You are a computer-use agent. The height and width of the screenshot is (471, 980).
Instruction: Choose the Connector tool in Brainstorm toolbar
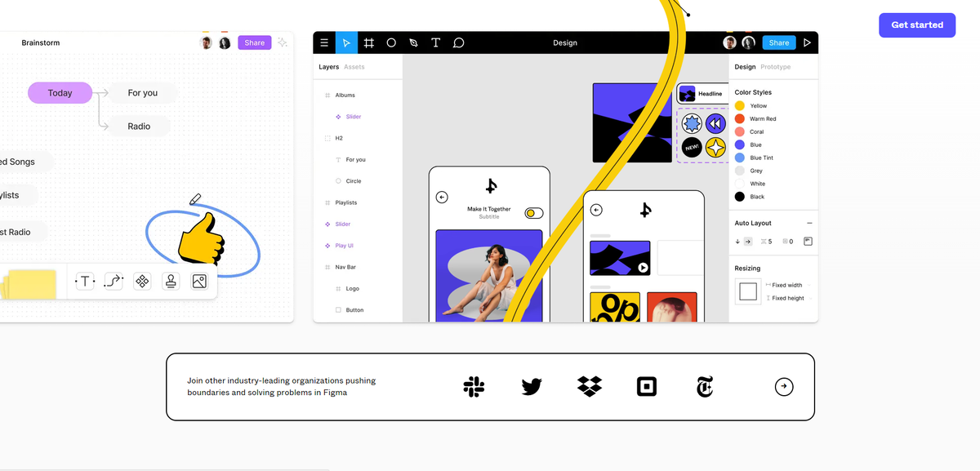point(114,282)
